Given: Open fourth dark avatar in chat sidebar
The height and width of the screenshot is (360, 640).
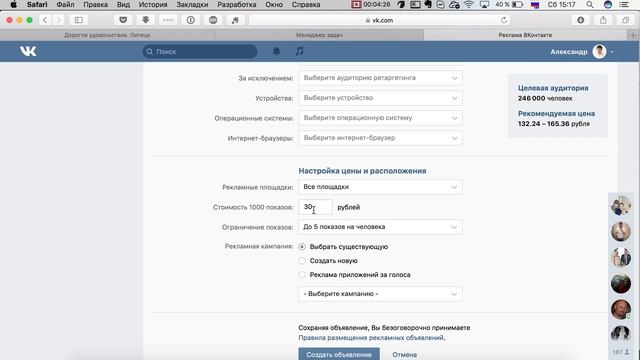Looking at the screenshot, I should 621,283.
